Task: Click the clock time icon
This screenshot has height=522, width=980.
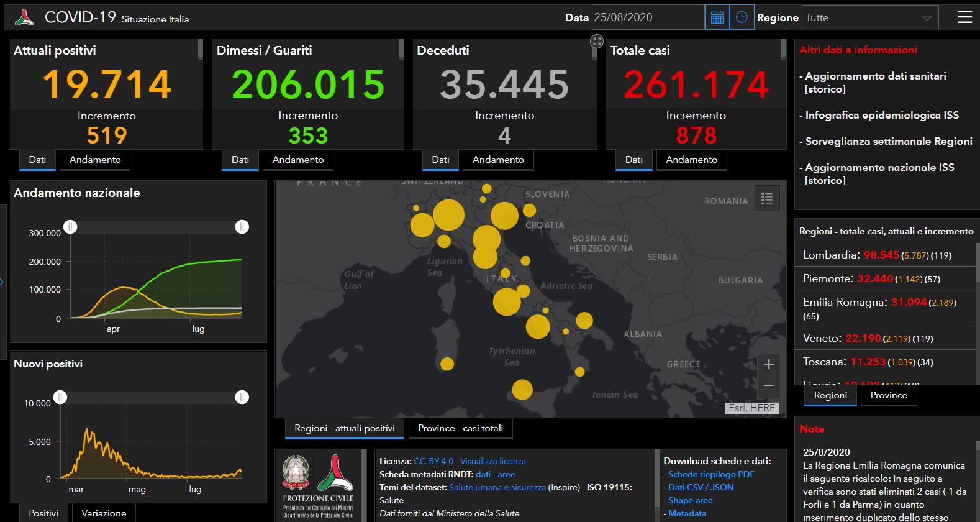Action: click(742, 17)
